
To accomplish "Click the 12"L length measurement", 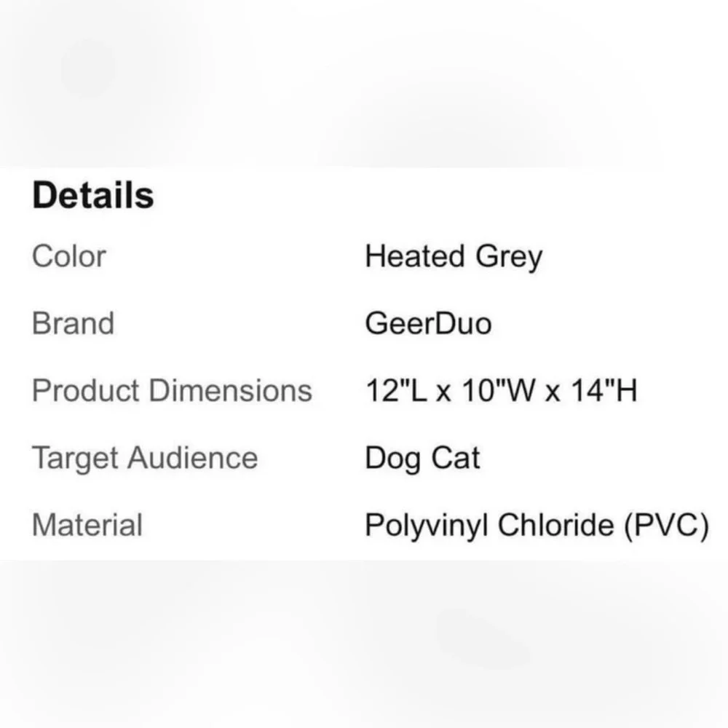I will [x=396, y=390].
